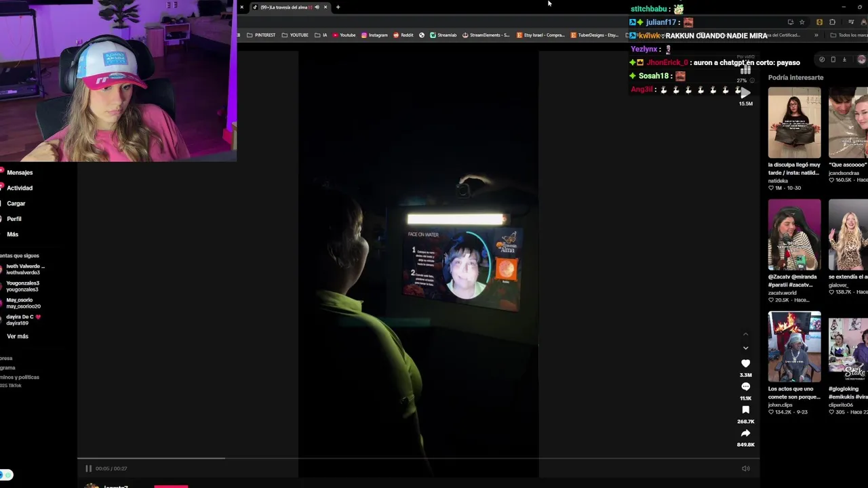868x488 pixels.
Task: Open Cargar in the TikTok sidebar
Action: 16,203
